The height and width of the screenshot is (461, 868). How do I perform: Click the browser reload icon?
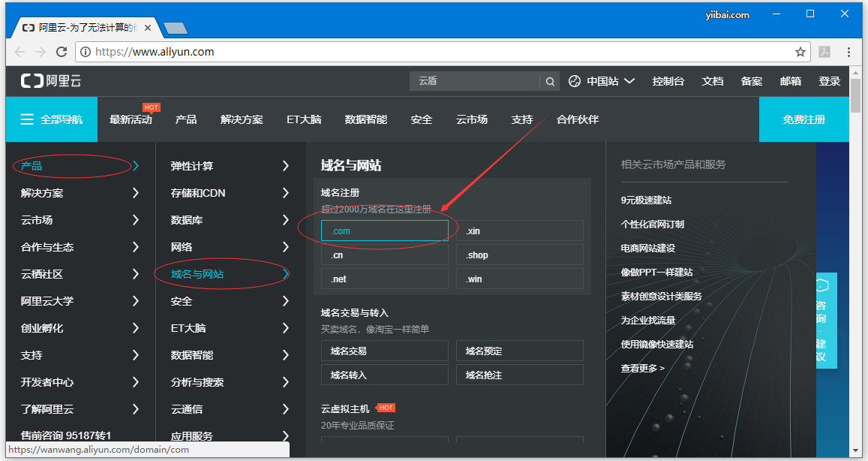tap(62, 52)
